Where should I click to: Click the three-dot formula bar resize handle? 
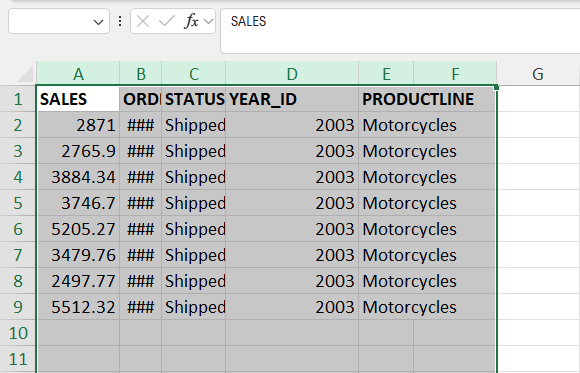(120, 21)
